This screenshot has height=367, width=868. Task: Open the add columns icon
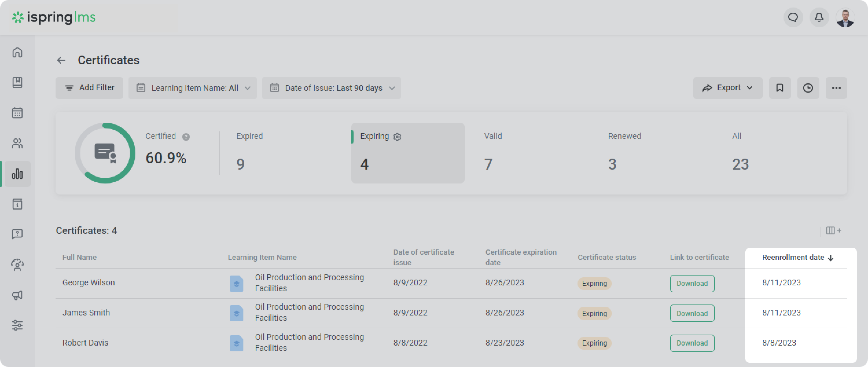[x=833, y=230]
